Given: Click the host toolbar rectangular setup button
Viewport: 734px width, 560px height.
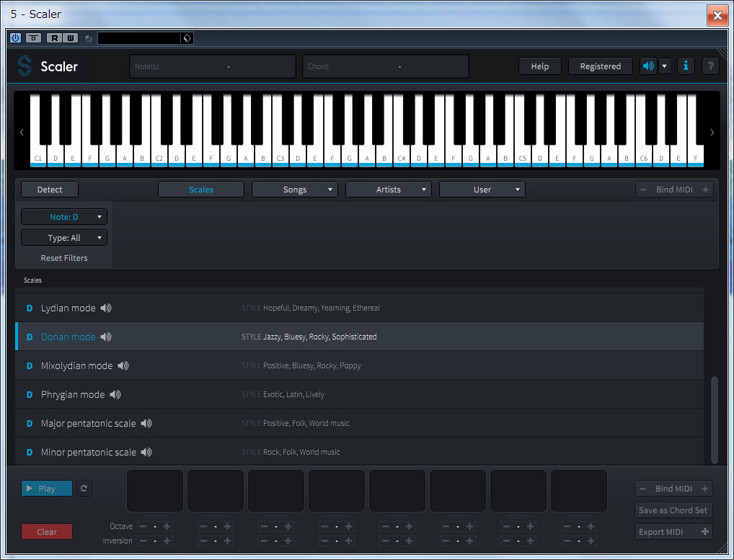Looking at the screenshot, I should click(33, 38).
